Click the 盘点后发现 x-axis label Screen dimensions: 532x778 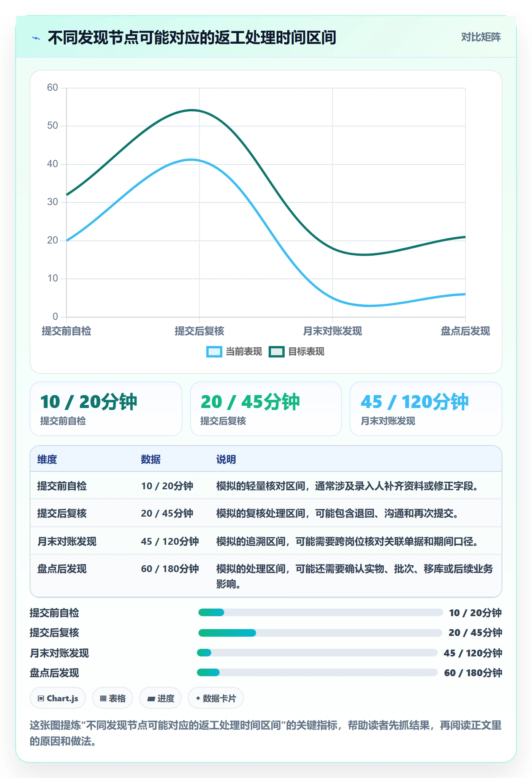click(465, 331)
